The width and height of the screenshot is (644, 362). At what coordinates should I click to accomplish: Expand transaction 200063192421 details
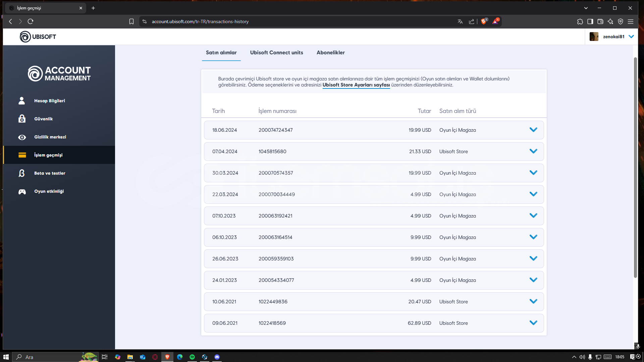pos(533,216)
